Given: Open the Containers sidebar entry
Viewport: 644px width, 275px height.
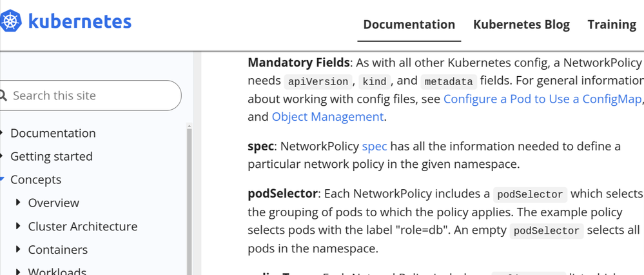Looking at the screenshot, I should (58, 250).
